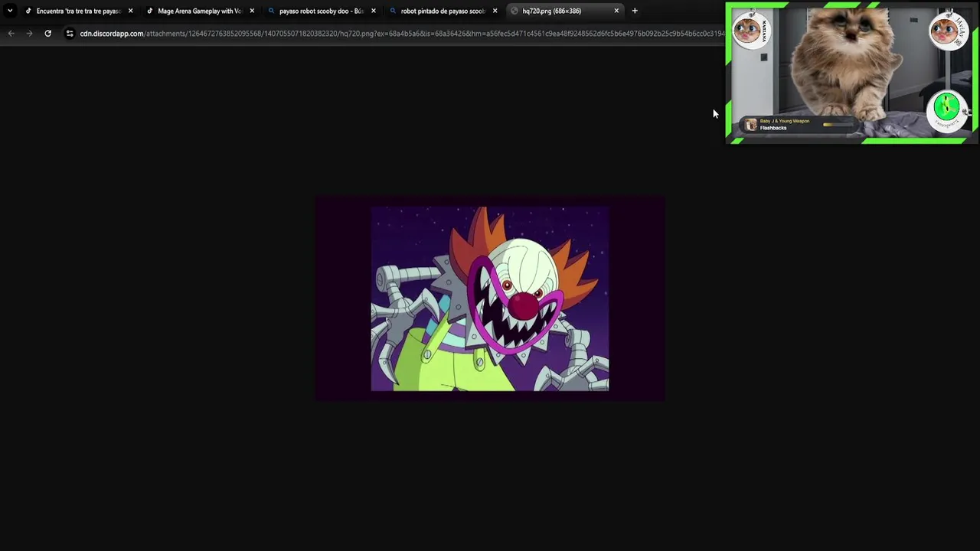Click the search favicon on payaso robot tab
Viewport: 980px width, 551px height.
(x=271, y=11)
